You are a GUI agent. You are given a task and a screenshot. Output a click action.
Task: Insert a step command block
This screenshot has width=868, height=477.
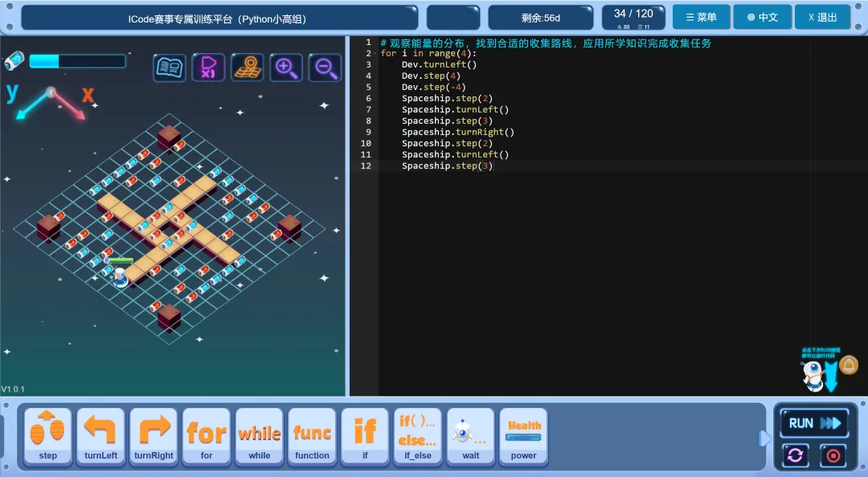point(47,436)
